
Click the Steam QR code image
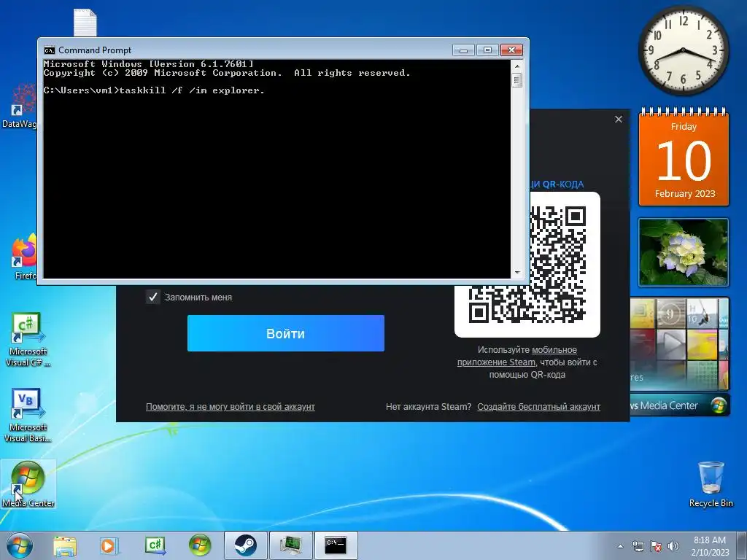click(x=558, y=265)
